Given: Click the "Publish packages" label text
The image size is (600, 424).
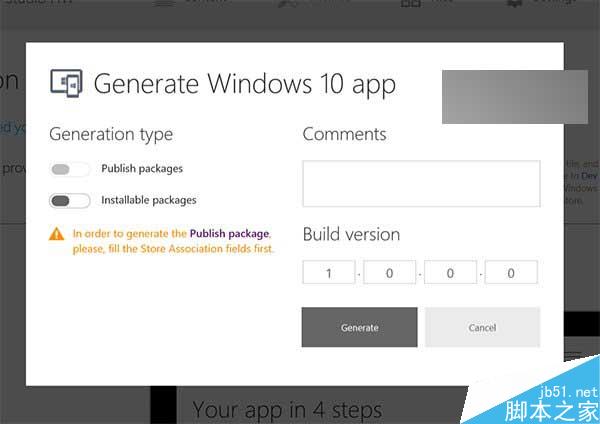Looking at the screenshot, I should pyautogui.click(x=142, y=169).
